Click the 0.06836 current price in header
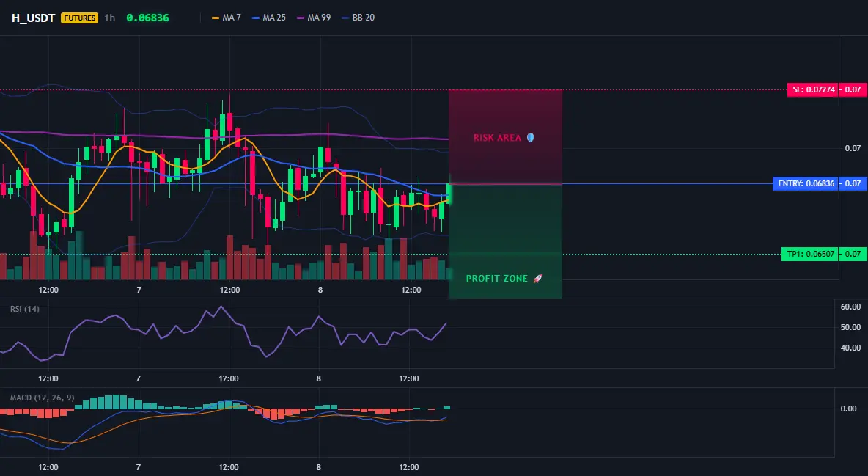This screenshot has width=868, height=476. 148,18
